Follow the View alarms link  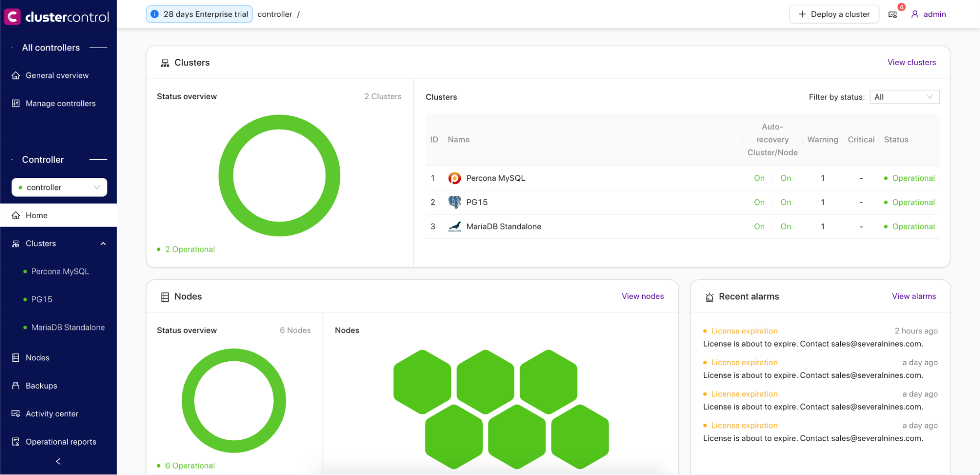point(913,296)
